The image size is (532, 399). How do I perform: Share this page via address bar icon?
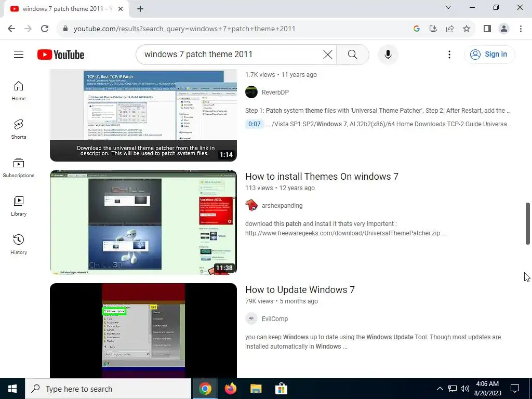(x=450, y=29)
